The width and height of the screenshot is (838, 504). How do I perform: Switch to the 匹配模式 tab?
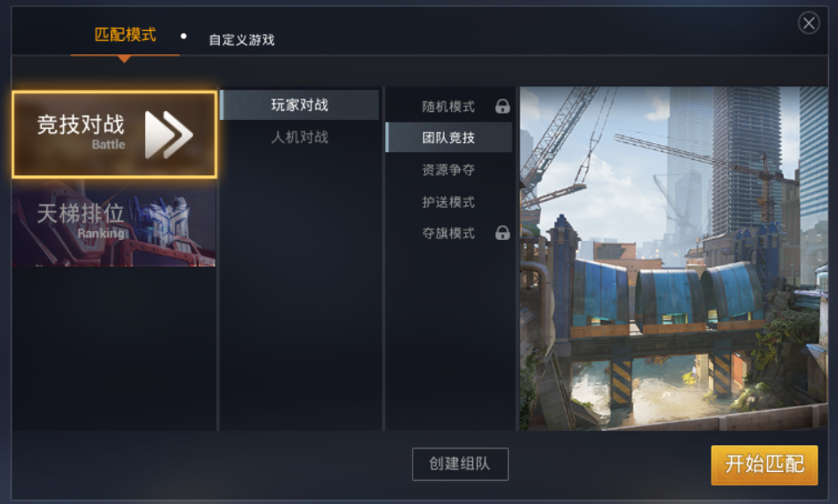125,35
